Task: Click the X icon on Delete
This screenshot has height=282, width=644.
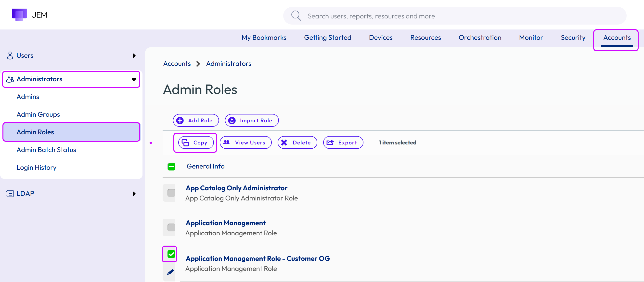Action: (x=284, y=142)
